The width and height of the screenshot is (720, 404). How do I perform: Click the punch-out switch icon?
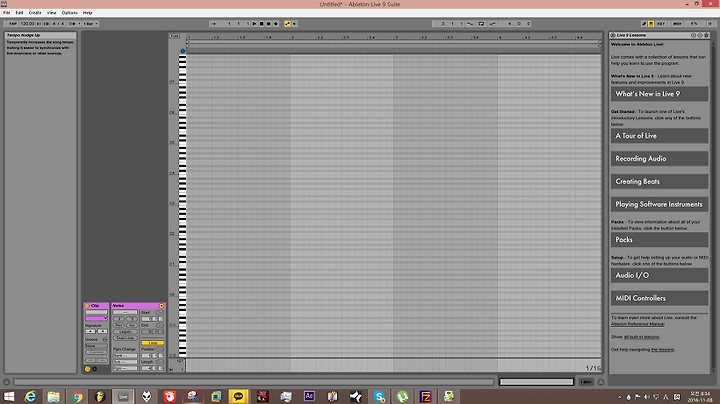pyautogui.click(x=492, y=23)
